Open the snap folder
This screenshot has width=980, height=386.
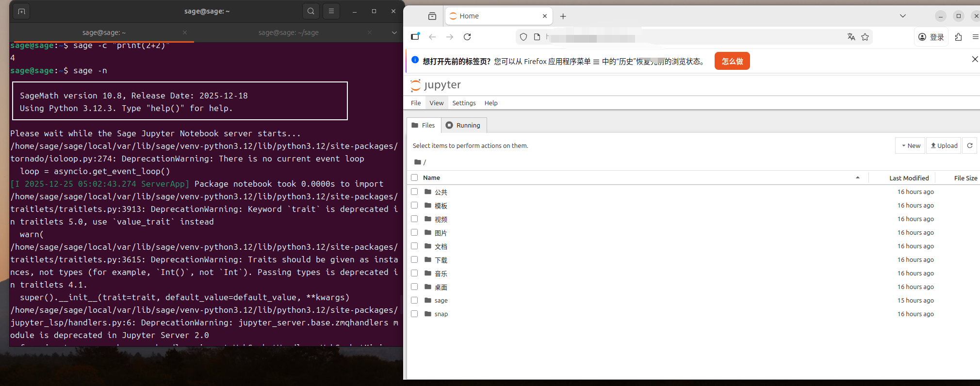[x=441, y=314]
